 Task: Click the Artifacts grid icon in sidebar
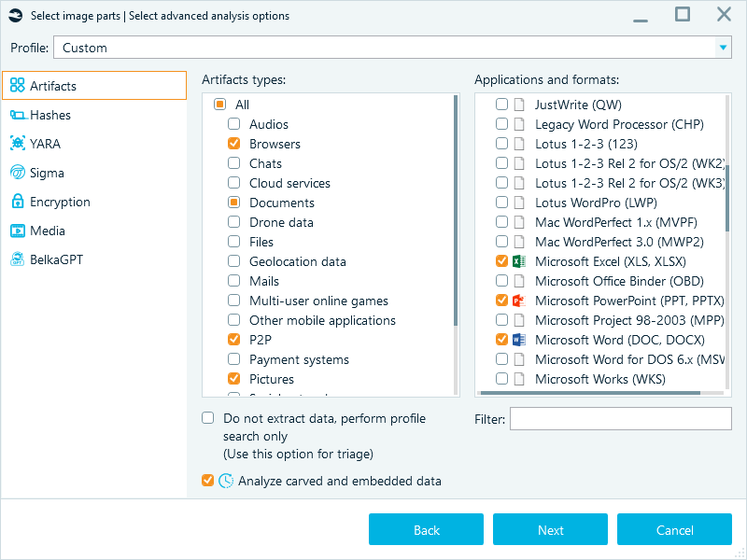(19, 85)
